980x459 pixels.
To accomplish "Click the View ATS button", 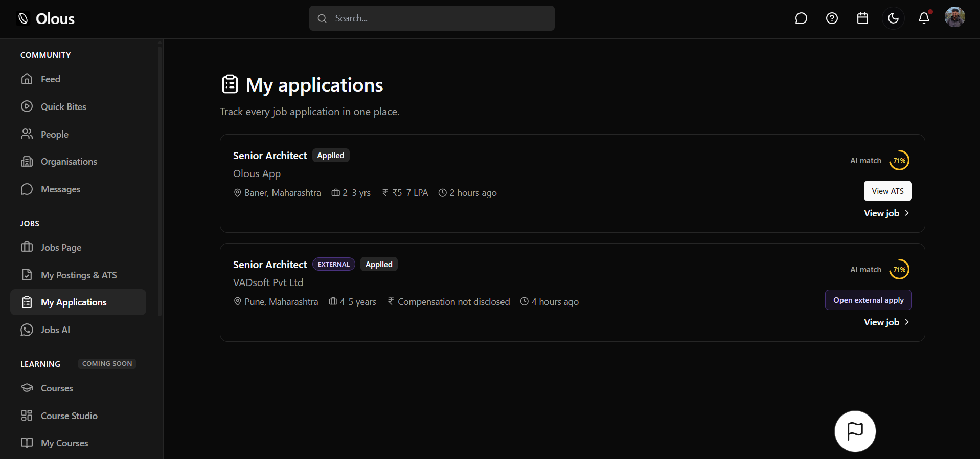I will point(887,191).
